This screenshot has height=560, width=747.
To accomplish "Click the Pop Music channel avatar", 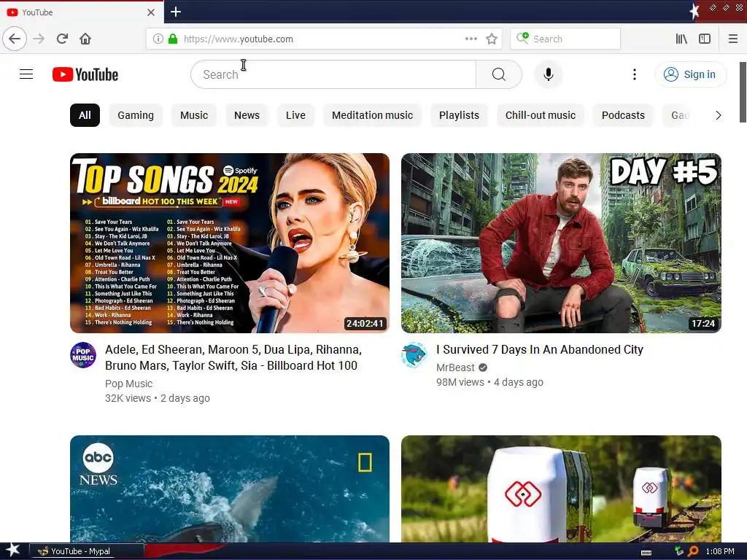I will (x=83, y=355).
